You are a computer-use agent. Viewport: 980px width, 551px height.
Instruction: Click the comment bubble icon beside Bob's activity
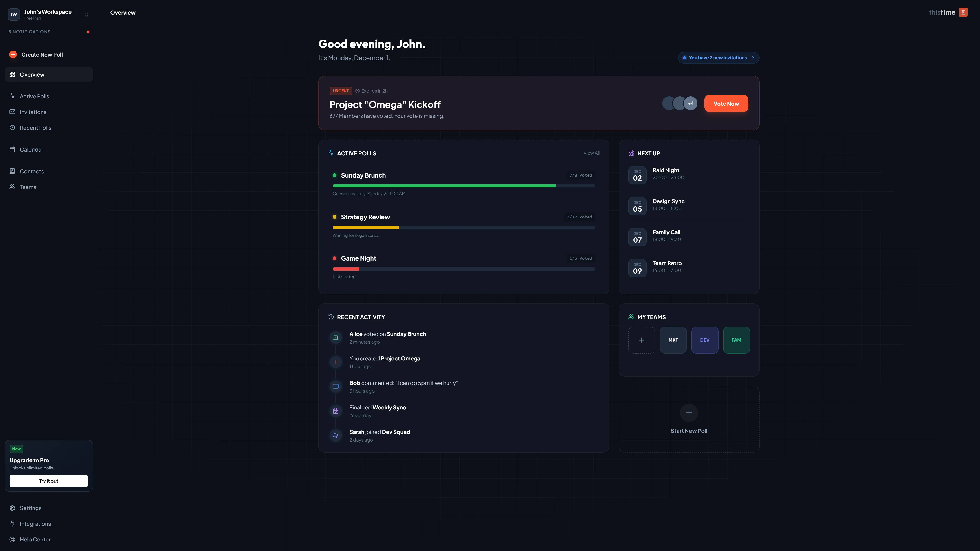(336, 386)
